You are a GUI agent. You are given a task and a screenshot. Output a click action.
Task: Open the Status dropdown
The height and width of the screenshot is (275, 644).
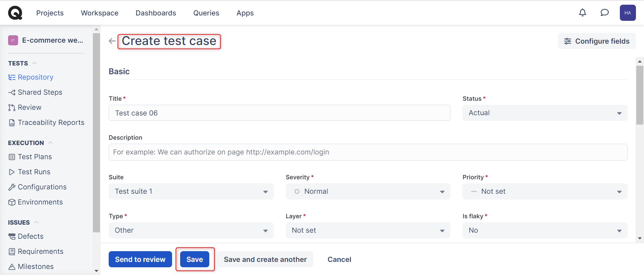545,113
